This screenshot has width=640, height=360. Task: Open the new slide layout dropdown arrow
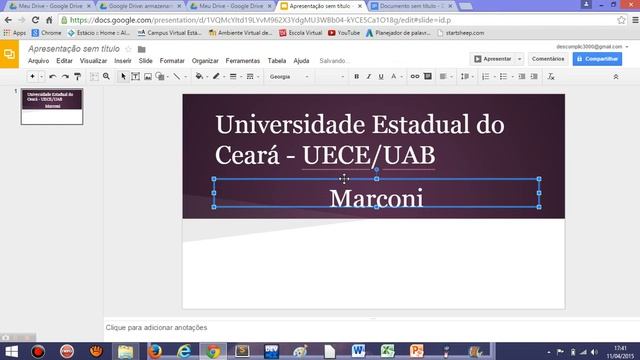(x=41, y=77)
